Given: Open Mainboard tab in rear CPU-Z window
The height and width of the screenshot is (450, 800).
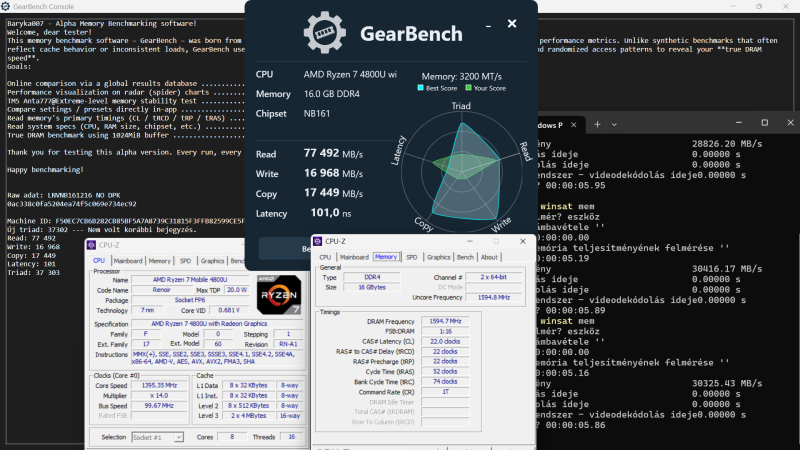Looking at the screenshot, I should point(128,261).
